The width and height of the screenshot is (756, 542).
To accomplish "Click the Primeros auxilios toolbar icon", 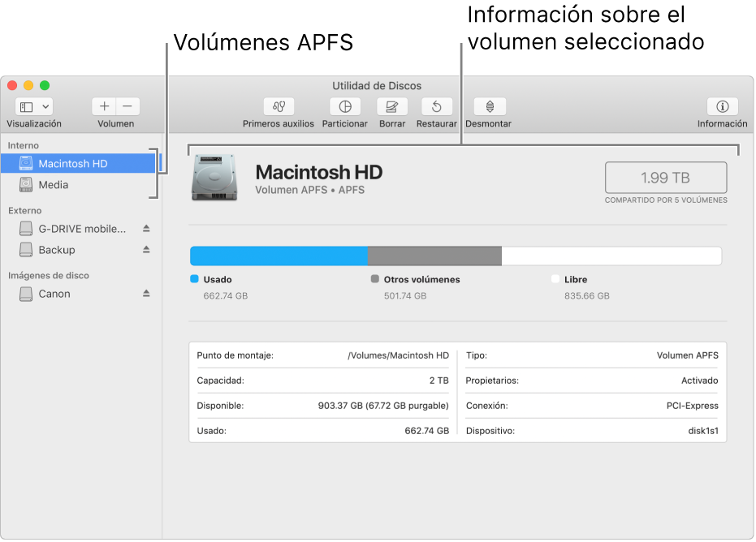I will (279, 106).
